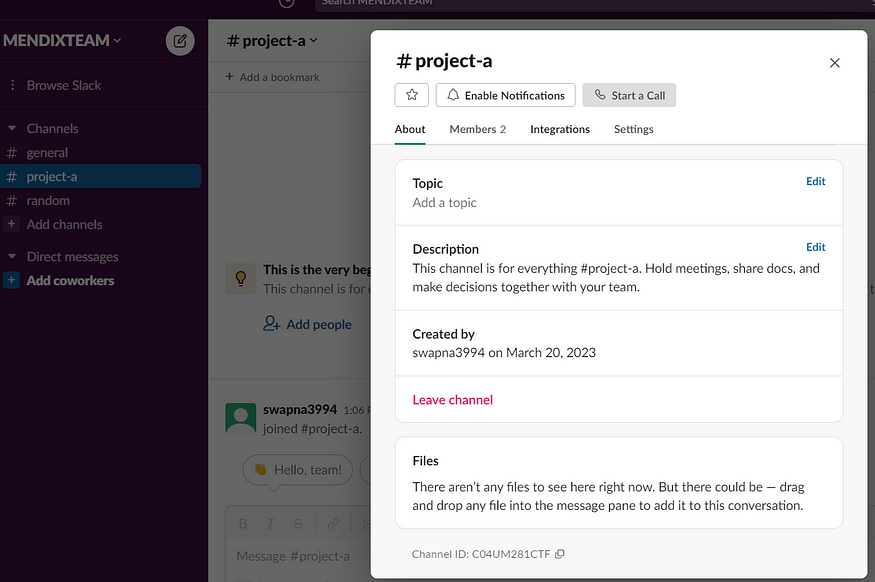
Task: Click swapna3994's green avatar
Action: (x=241, y=418)
